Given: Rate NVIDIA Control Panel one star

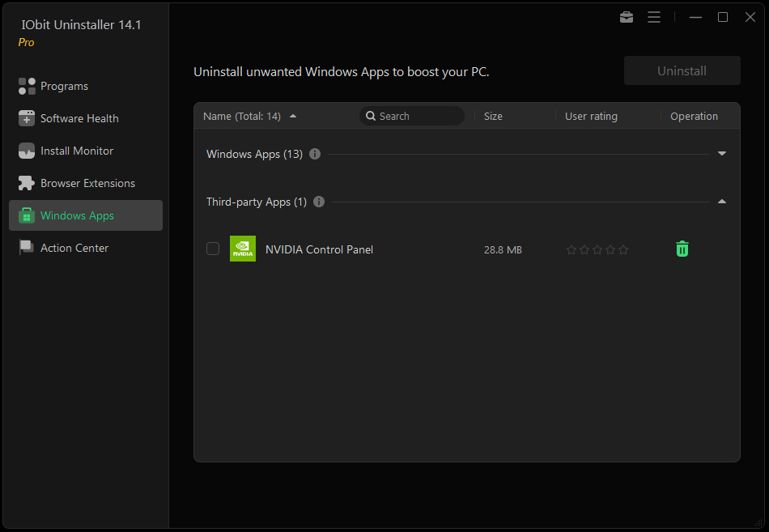Looking at the screenshot, I should [571, 249].
